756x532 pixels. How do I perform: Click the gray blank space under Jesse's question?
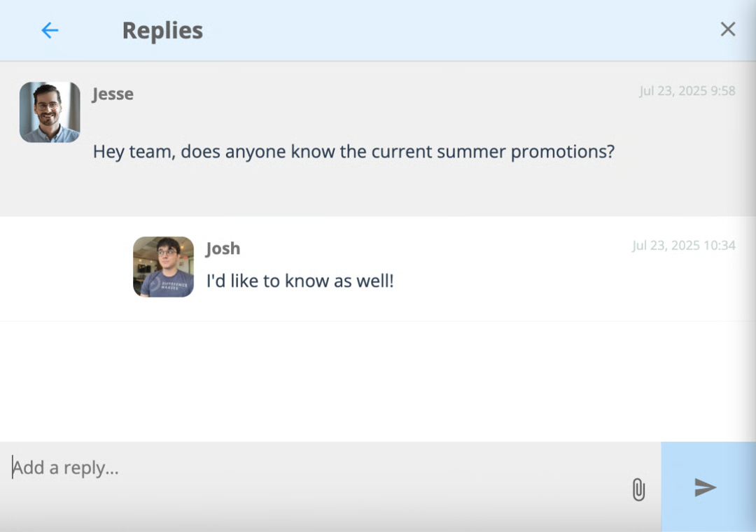click(378, 190)
